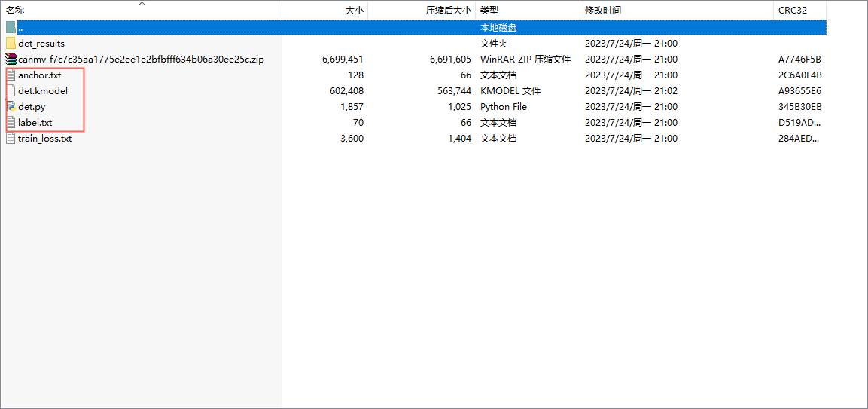
Task: Select the det.py file name
Action: click(x=32, y=107)
